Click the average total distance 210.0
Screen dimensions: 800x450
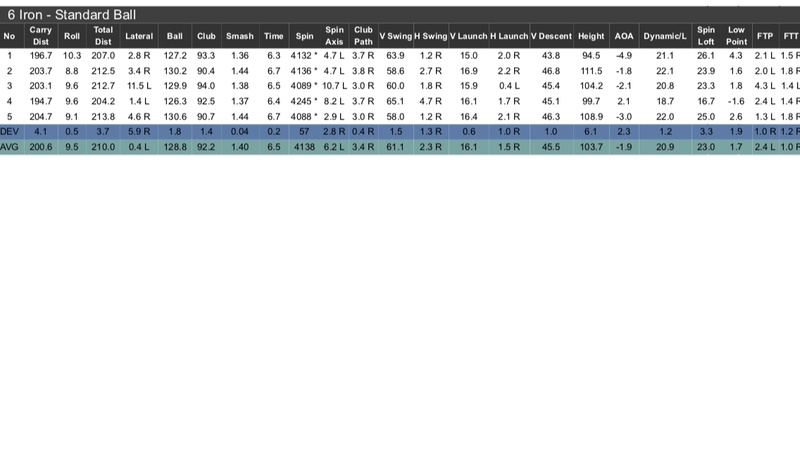(103, 147)
